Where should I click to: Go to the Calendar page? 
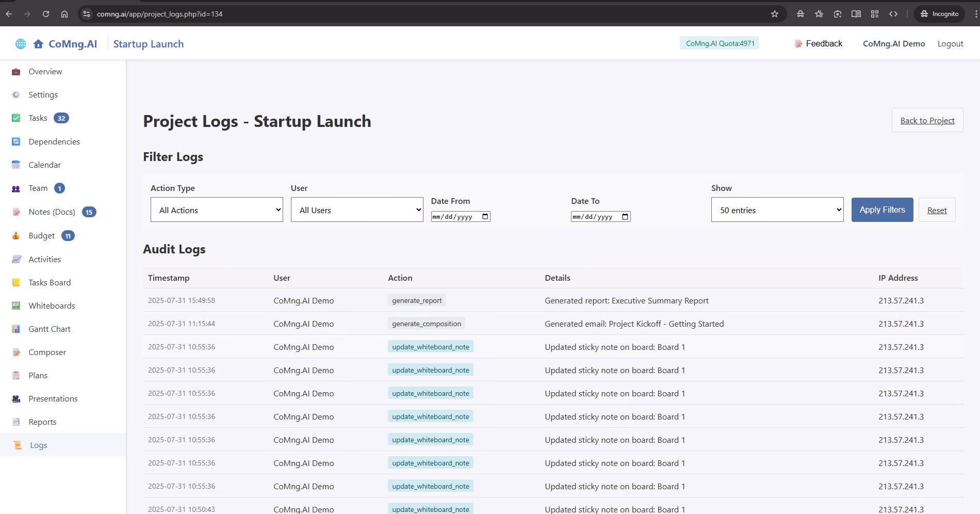[x=44, y=165]
